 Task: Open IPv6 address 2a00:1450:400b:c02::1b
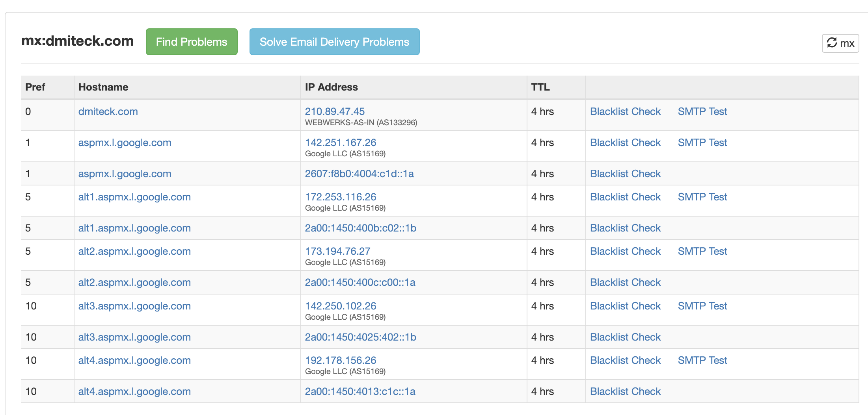pyautogui.click(x=360, y=228)
